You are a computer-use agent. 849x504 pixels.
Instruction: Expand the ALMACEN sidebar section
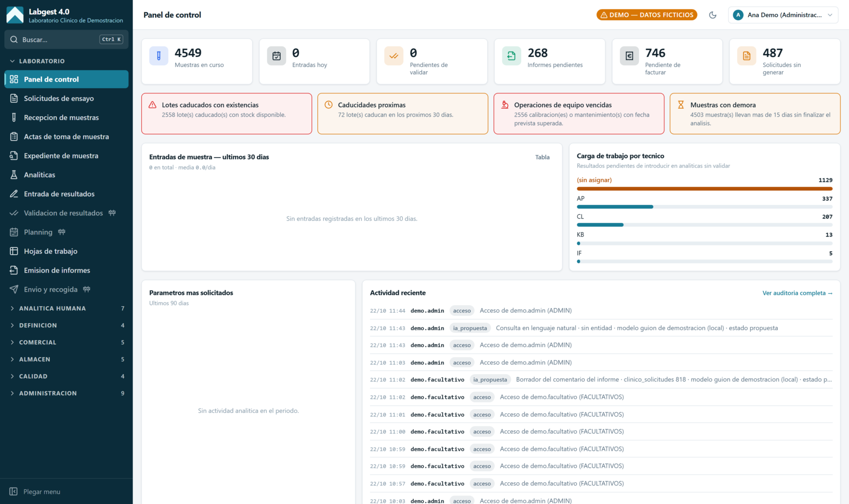66,359
